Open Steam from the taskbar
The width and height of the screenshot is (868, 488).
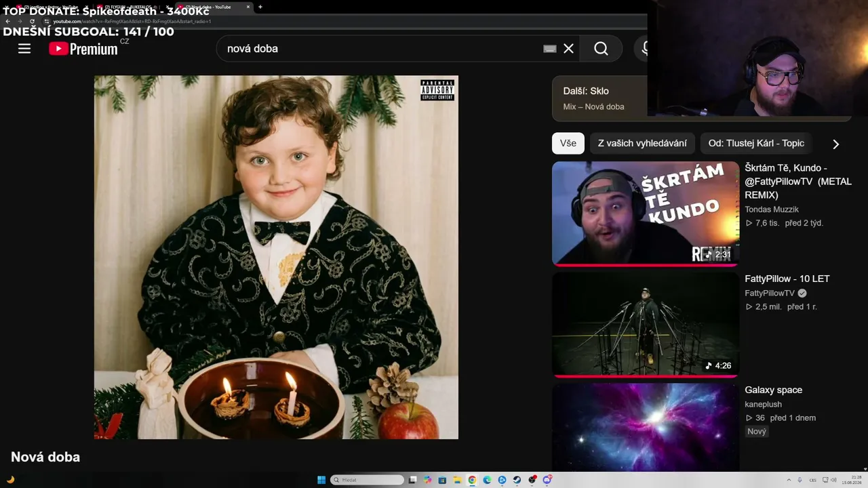(517, 480)
